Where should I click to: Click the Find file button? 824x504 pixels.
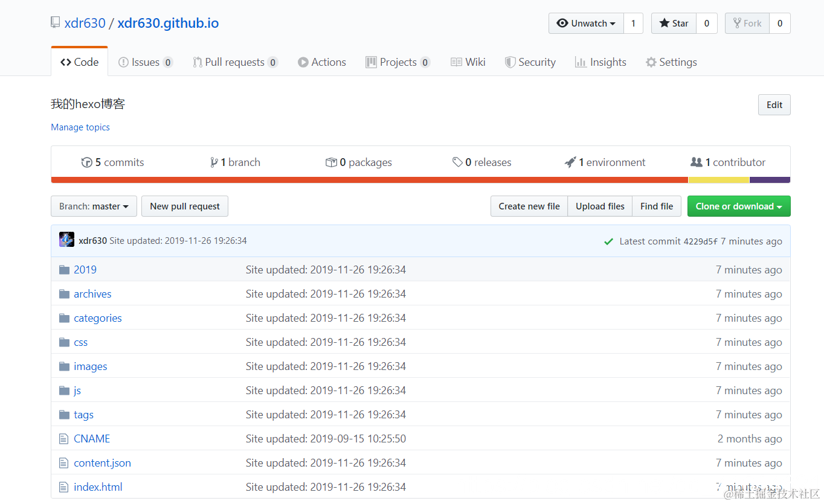click(657, 206)
